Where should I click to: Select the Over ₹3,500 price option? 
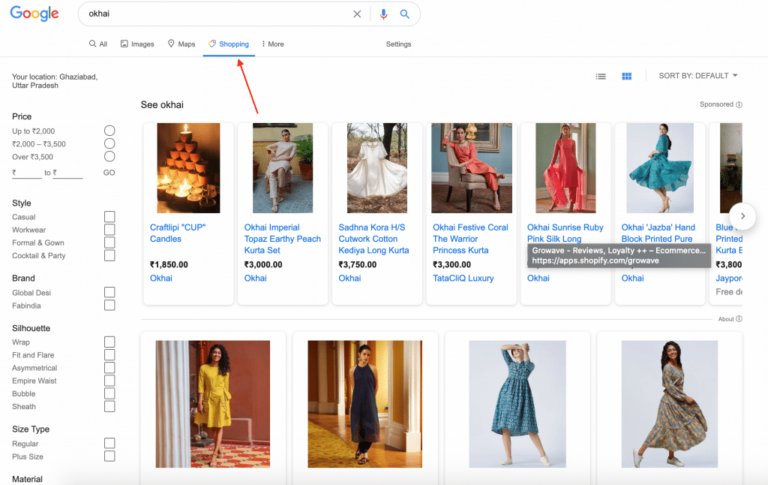click(x=110, y=156)
